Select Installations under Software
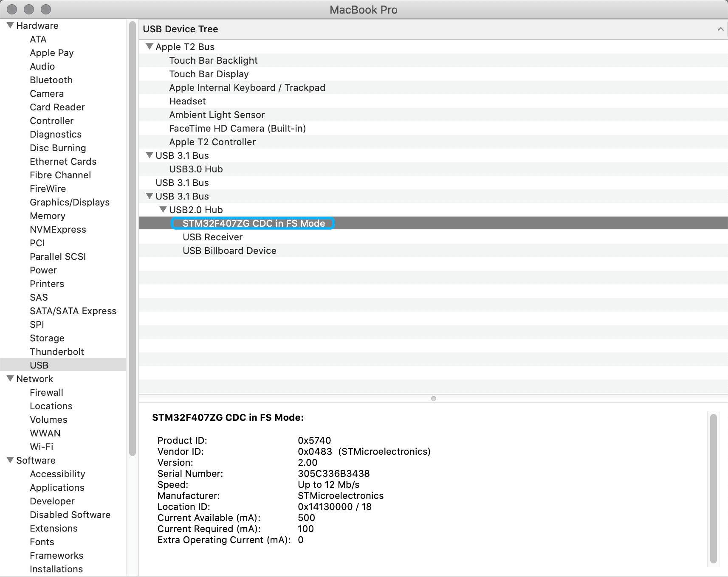This screenshot has width=728, height=577. (x=56, y=569)
